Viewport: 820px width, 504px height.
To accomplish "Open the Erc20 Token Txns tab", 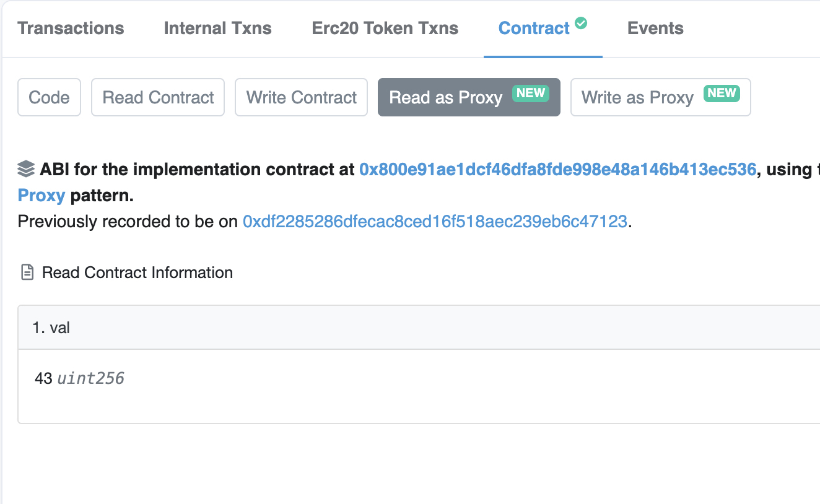I will [385, 28].
